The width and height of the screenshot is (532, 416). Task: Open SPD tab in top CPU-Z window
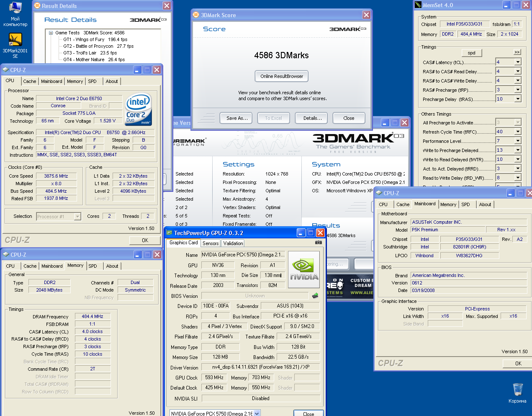(x=93, y=81)
